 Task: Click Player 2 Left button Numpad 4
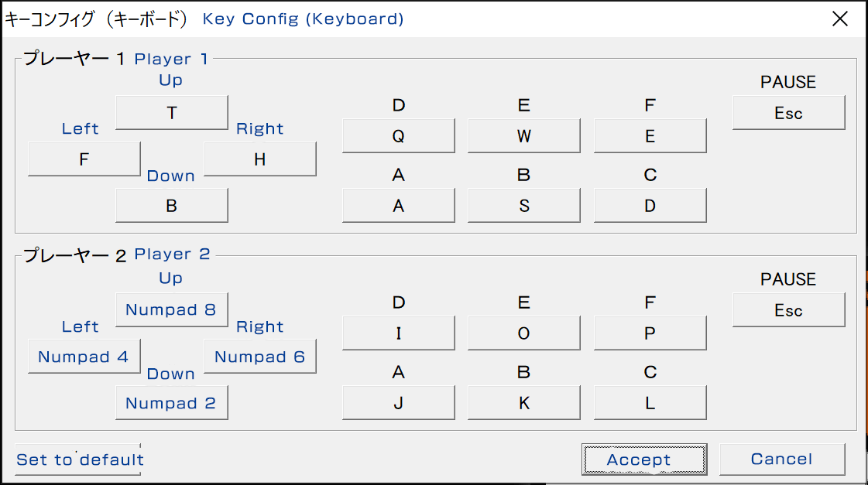[x=84, y=357]
